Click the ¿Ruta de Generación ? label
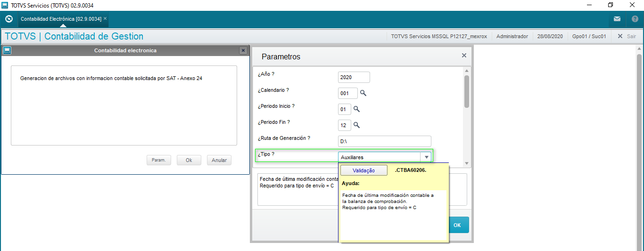Viewport: 644px width, 251px height. tap(284, 138)
